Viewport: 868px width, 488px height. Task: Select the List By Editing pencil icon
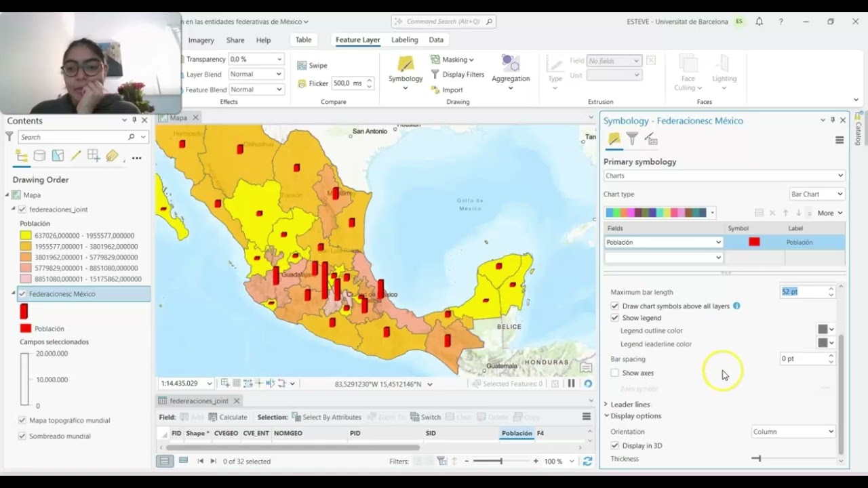coord(76,157)
